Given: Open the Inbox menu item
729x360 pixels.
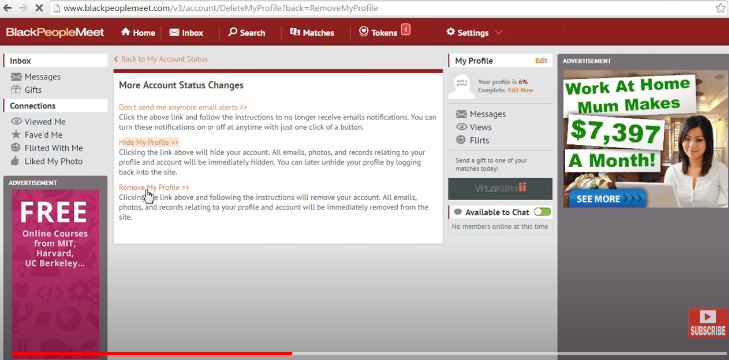Looking at the screenshot, I should click(192, 33).
